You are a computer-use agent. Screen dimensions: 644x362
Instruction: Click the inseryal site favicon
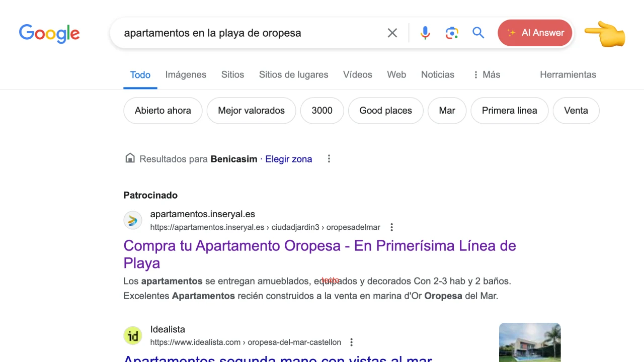click(133, 220)
